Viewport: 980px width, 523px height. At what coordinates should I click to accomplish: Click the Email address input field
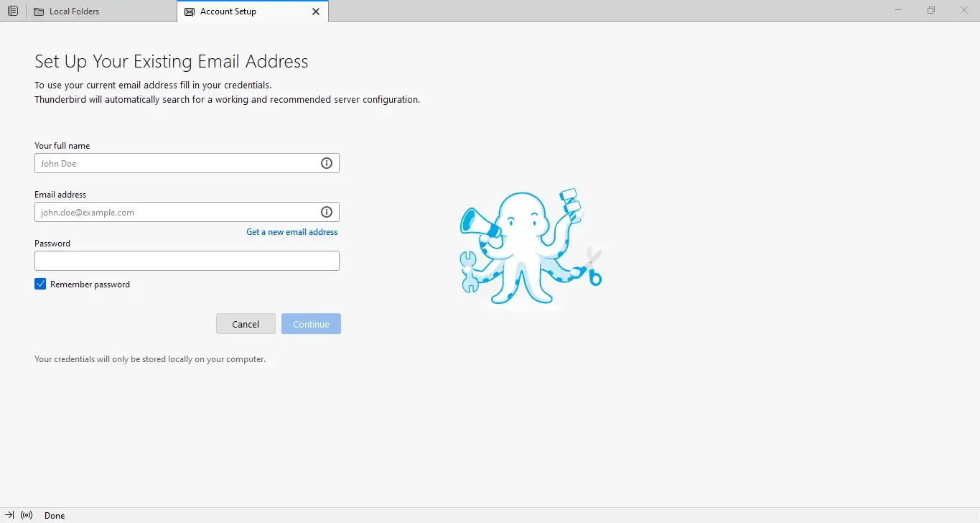(x=187, y=212)
